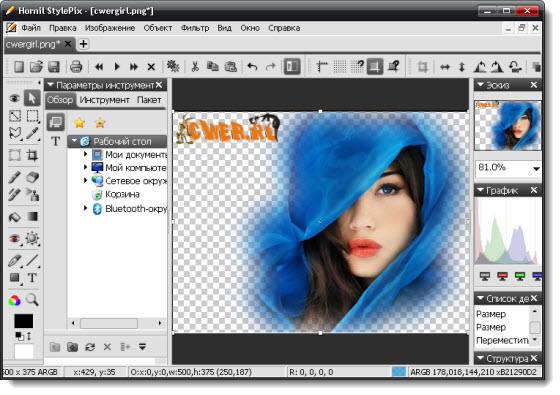The width and height of the screenshot is (560, 395).
Task: Swap foreground and background colors
Action: click(x=29, y=336)
